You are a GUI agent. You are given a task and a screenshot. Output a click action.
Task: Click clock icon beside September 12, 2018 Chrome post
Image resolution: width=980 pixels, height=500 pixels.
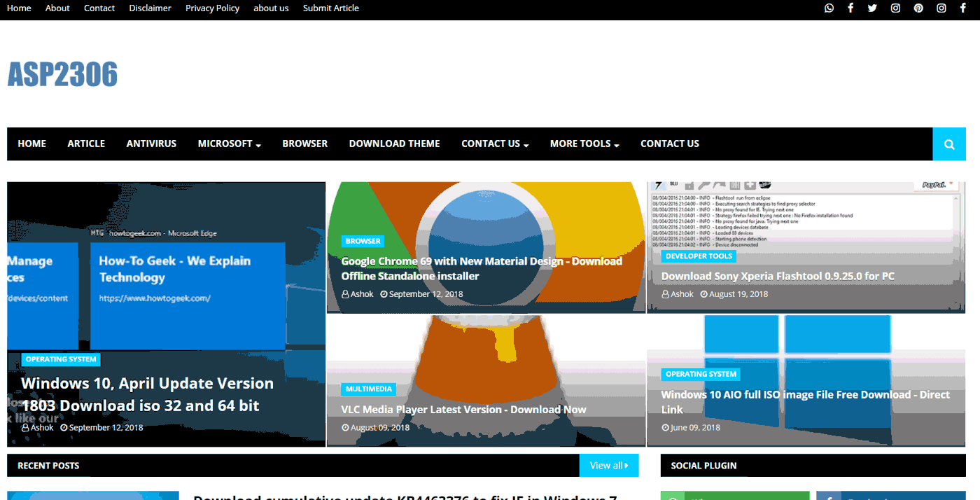(384, 294)
